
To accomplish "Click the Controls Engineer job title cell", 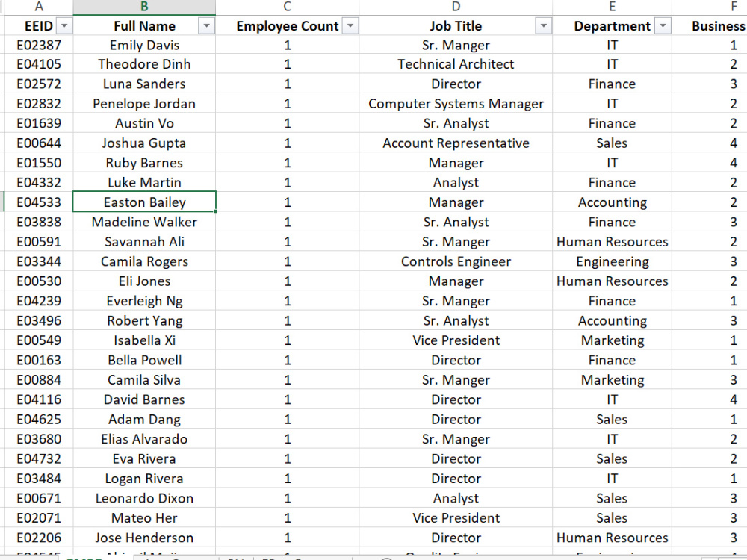I will click(x=456, y=261).
